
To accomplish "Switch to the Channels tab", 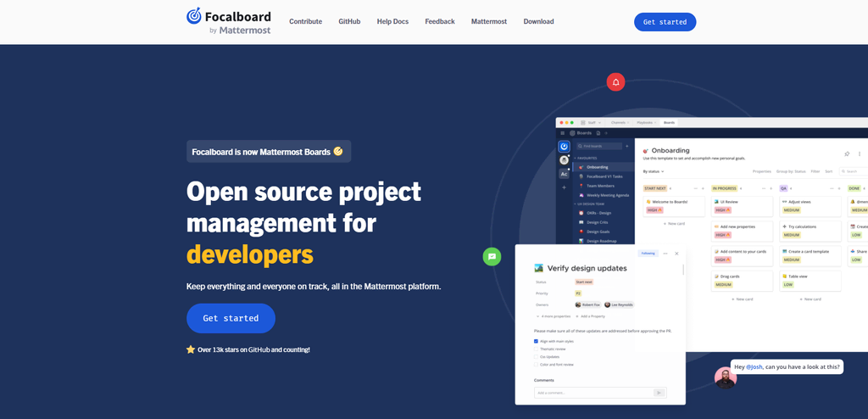I will point(620,122).
